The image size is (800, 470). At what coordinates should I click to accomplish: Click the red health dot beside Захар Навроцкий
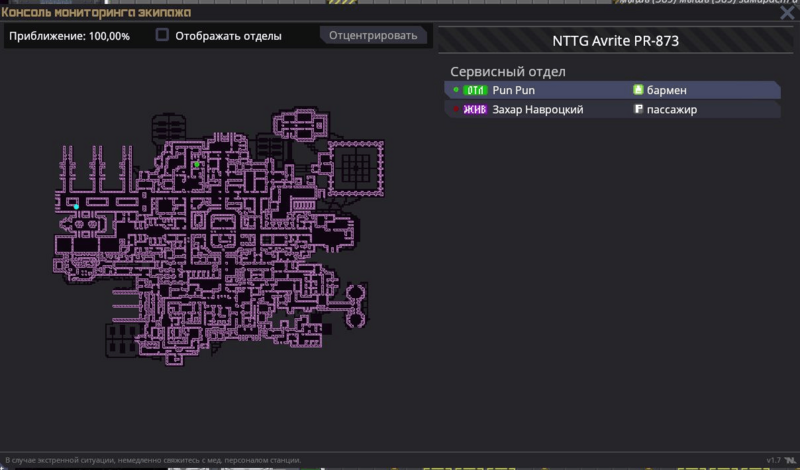click(x=456, y=109)
